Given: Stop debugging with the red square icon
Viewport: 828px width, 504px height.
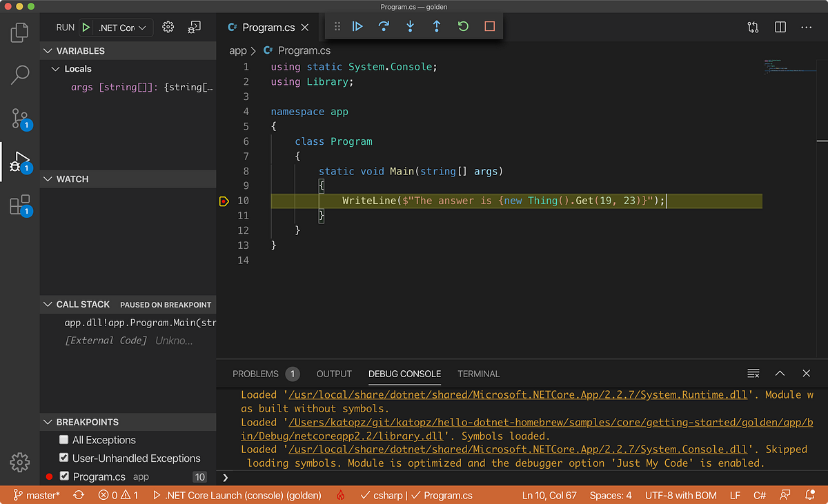Looking at the screenshot, I should pyautogui.click(x=489, y=26).
